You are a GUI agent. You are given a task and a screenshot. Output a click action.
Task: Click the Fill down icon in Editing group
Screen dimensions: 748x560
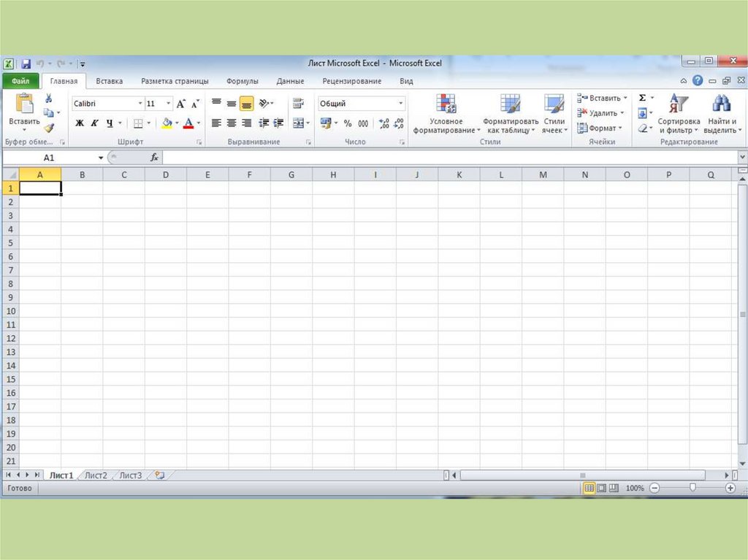tap(642, 113)
